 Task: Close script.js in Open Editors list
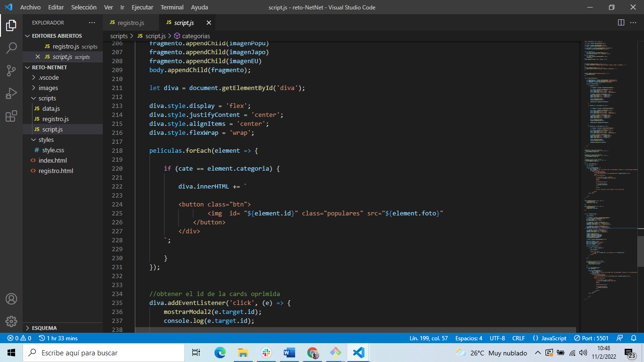(x=38, y=57)
